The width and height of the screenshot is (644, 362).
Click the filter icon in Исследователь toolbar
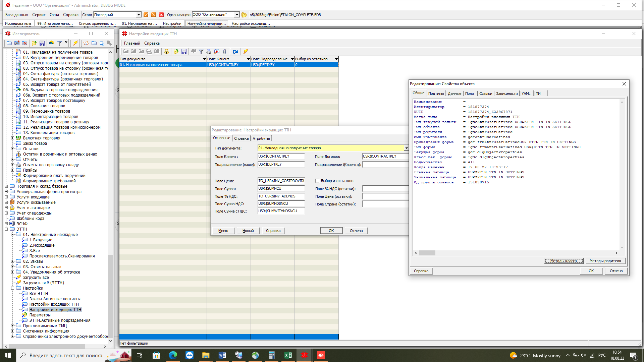59,43
